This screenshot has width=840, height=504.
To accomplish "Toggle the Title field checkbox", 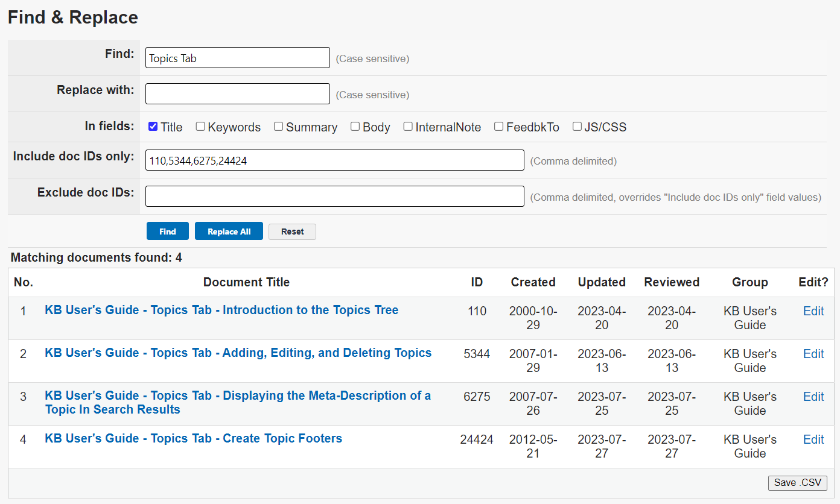I will coord(153,127).
